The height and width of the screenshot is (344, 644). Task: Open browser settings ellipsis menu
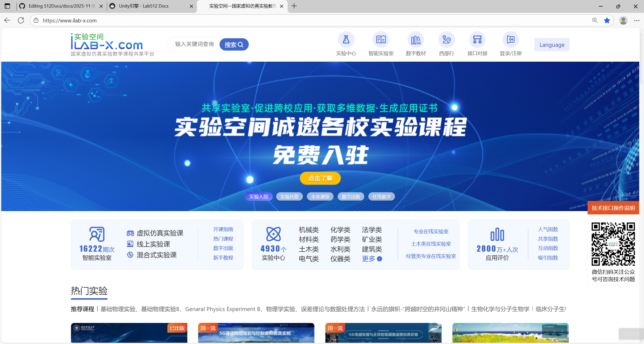[x=637, y=20]
